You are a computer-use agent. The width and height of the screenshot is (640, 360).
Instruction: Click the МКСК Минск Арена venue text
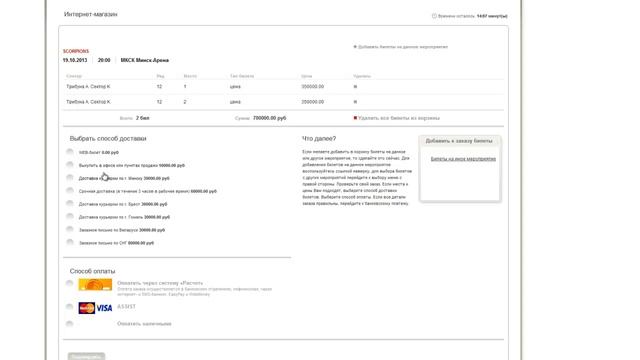pyautogui.click(x=144, y=60)
